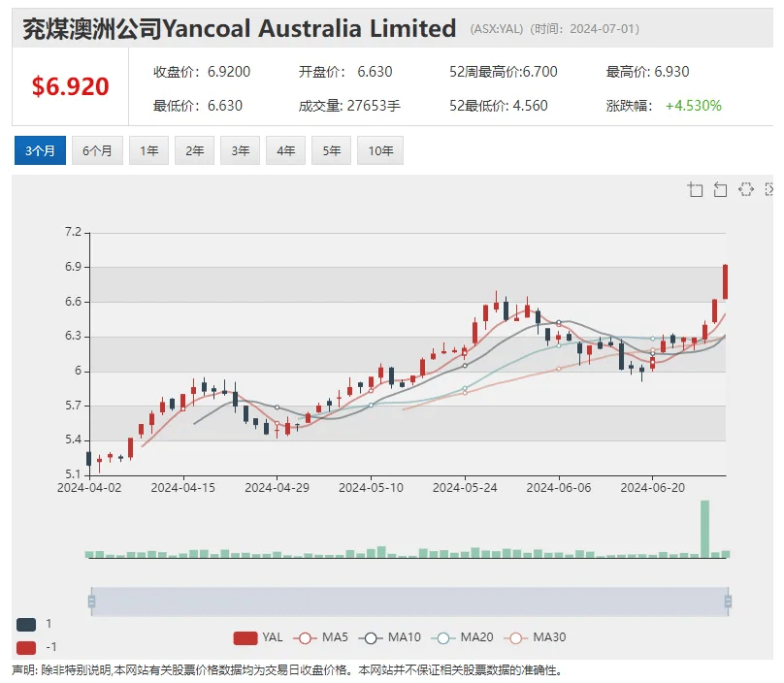Click the 最高价: 6.930 text
This screenshot has width=784, height=683.
647,72
